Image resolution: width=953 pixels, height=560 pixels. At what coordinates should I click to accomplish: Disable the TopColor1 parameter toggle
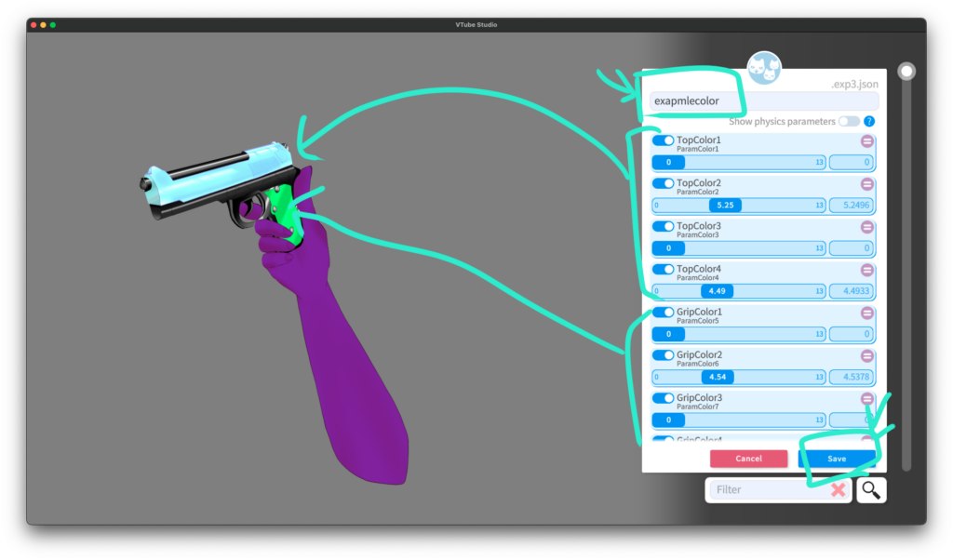pos(663,140)
